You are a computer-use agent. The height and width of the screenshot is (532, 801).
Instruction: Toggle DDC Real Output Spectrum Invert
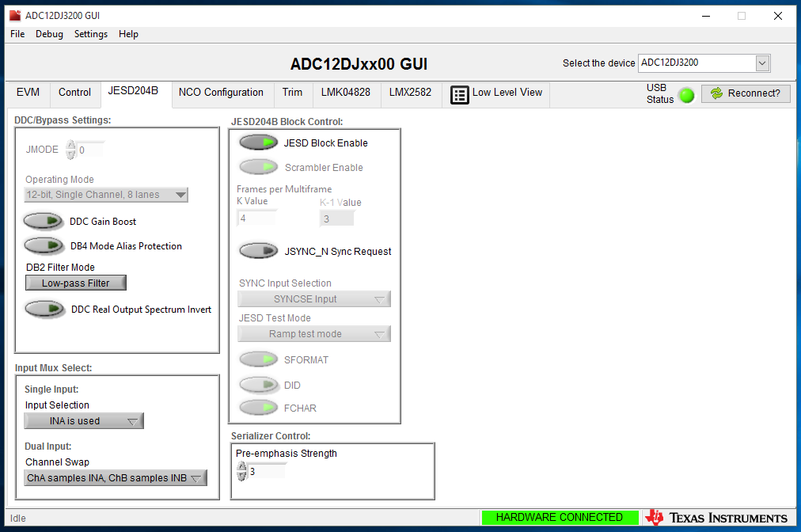(x=45, y=310)
